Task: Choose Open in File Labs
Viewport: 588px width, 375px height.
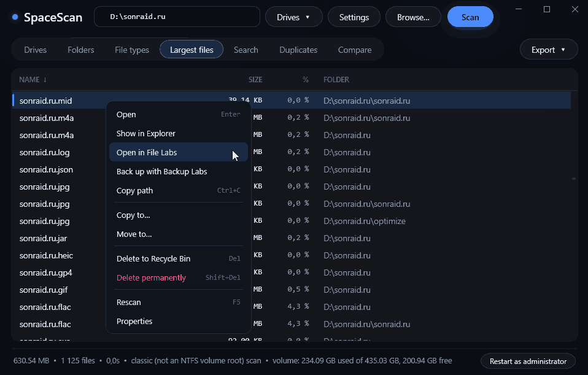Action: pyautogui.click(x=179, y=152)
